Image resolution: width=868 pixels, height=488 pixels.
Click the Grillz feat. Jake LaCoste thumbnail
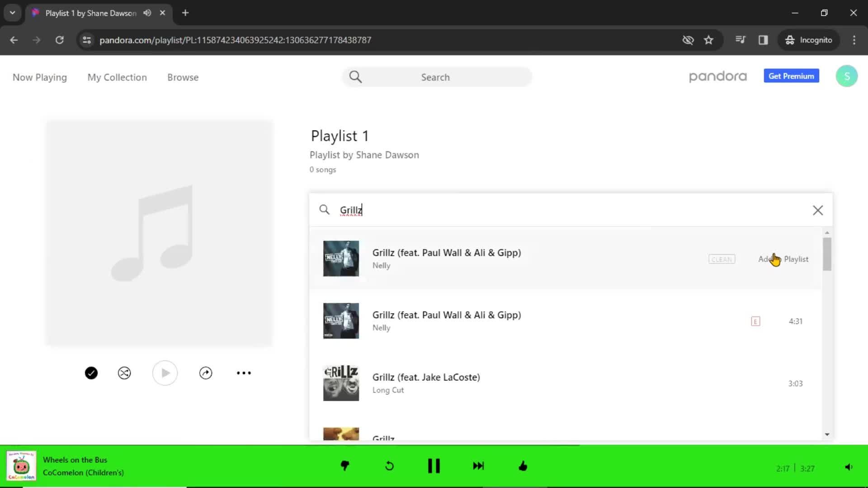pos(340,383)
